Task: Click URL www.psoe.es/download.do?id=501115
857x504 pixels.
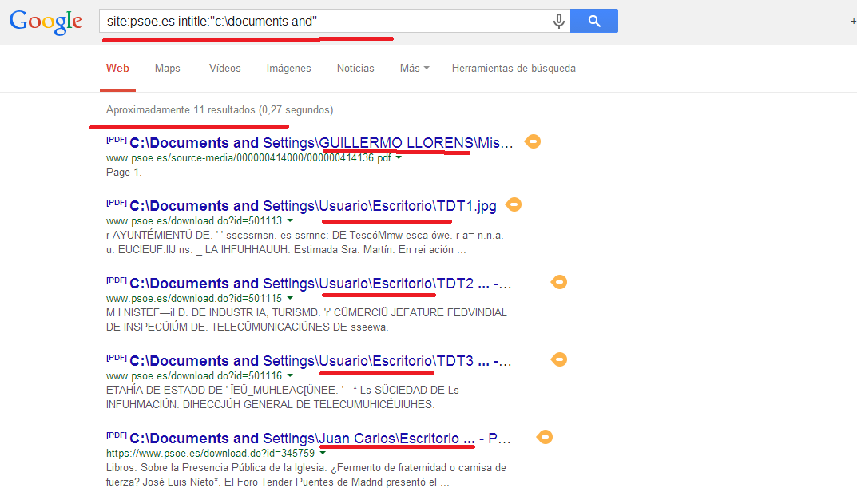Action: [194, 299]
